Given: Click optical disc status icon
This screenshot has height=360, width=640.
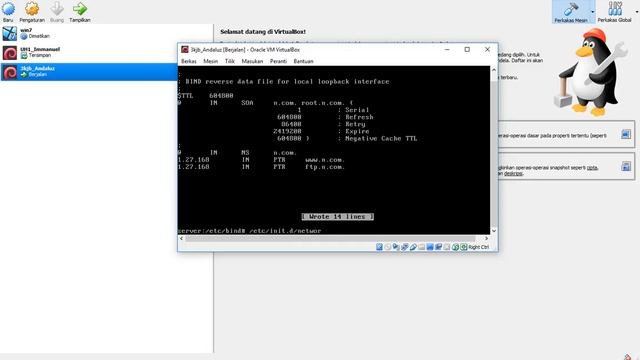Looking at the screenshot, I should pos(387,247).
